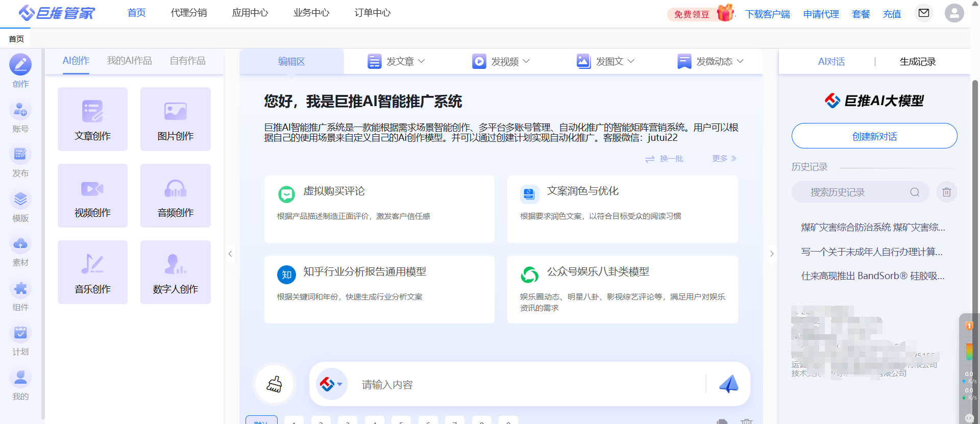This screenshot has width=980, height=424.
Task: Open the 订单中心 navigation item
Action: tap(373, 13)
